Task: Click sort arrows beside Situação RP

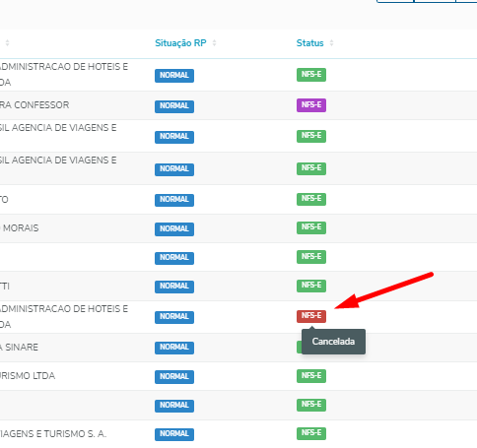Action: point(214,43)
